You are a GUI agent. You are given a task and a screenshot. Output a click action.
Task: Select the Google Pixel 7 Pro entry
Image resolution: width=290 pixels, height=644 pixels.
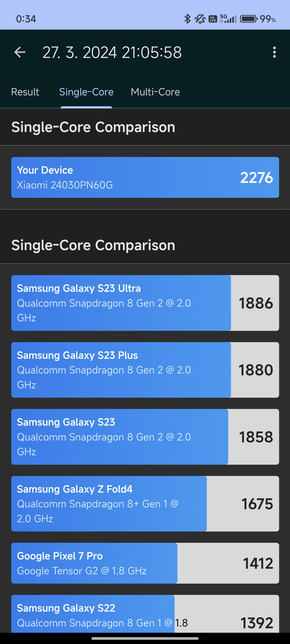(x=145, y=563)
